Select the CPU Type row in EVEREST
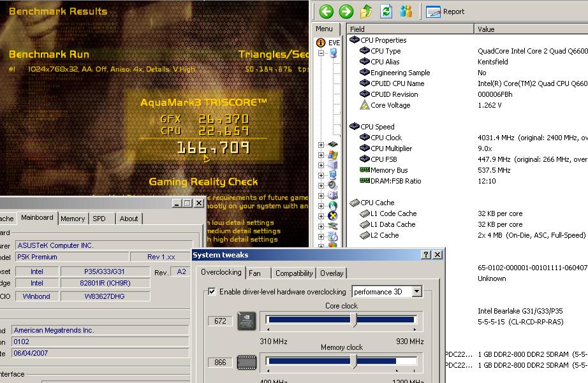 467,51
